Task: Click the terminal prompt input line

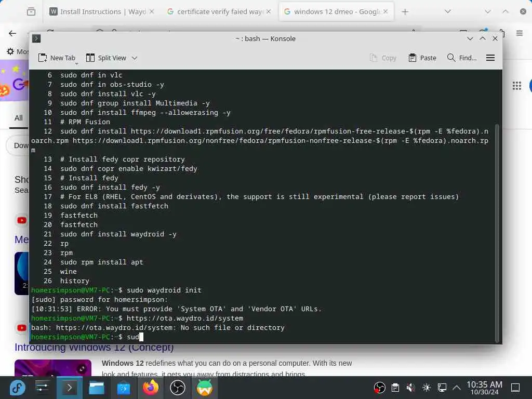Action: (x=263, y=337)
